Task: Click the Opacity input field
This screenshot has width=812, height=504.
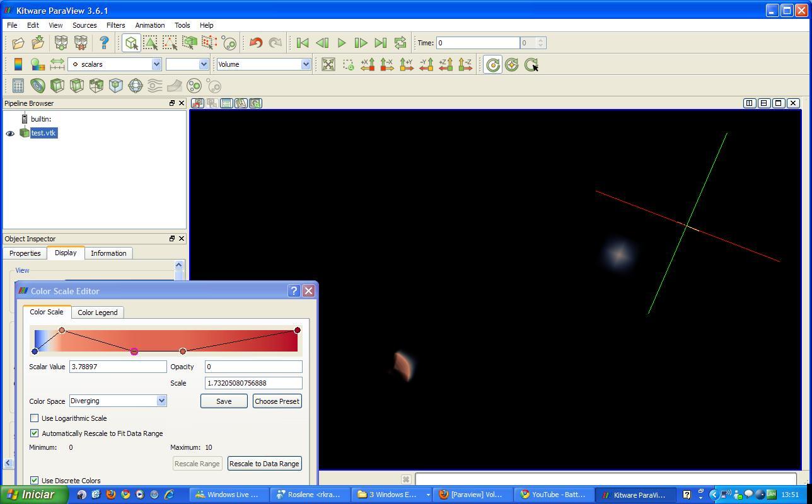Action: click(253, 367)
